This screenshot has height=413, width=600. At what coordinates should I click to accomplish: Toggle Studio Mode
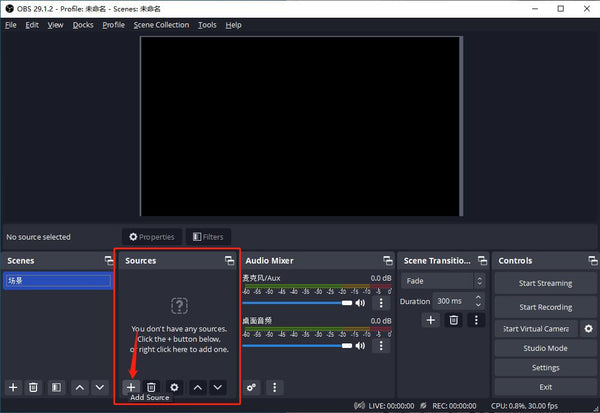point(545,348)
